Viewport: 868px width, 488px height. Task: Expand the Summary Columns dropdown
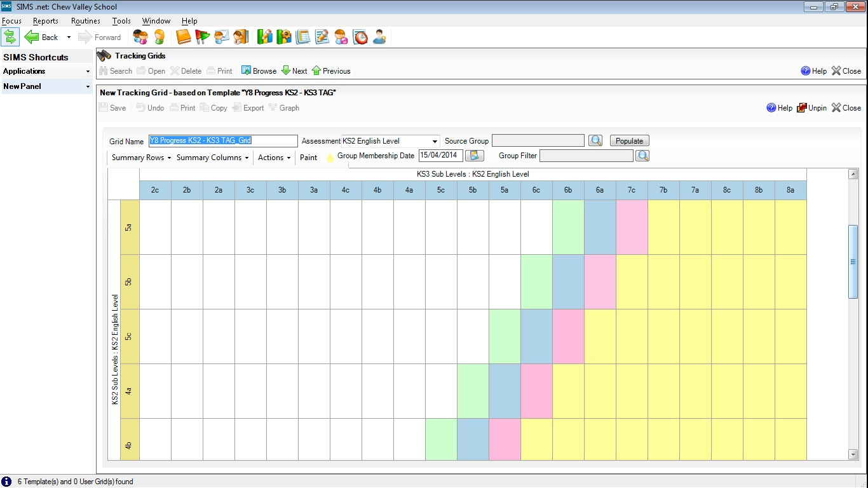[x=212, y=158]
